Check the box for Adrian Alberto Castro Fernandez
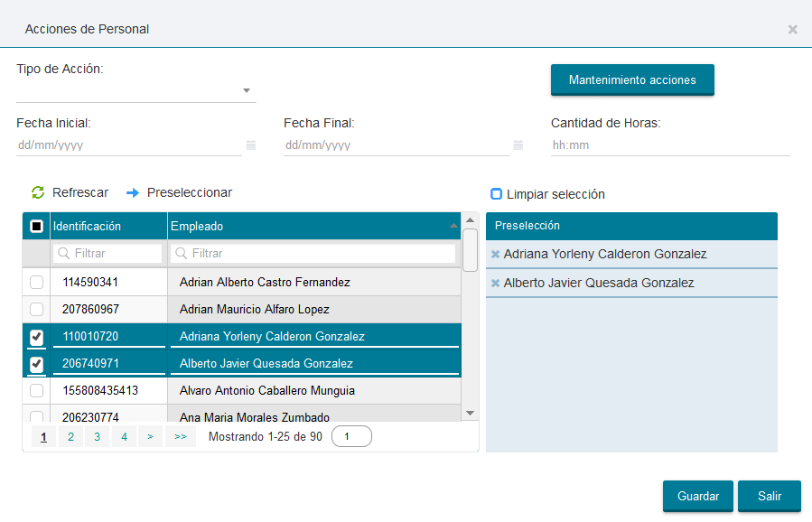Image resolution: width=812 pixels, height=522 pixels. [x=36, y=283]
